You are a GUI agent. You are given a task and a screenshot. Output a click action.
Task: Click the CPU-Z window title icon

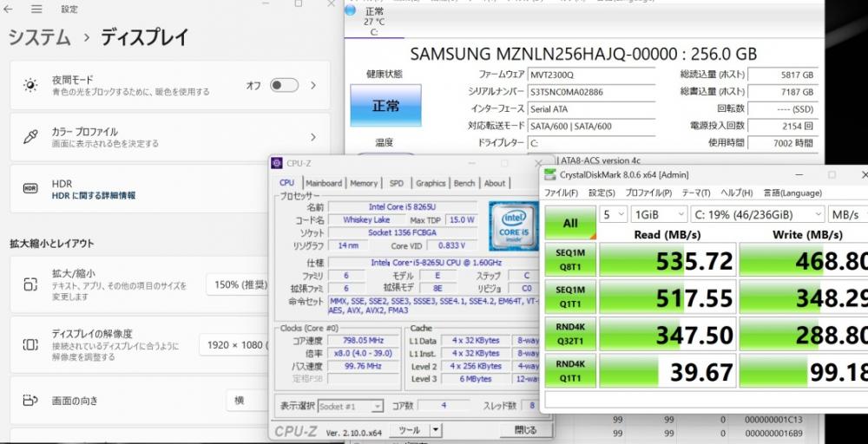[277, 163]
